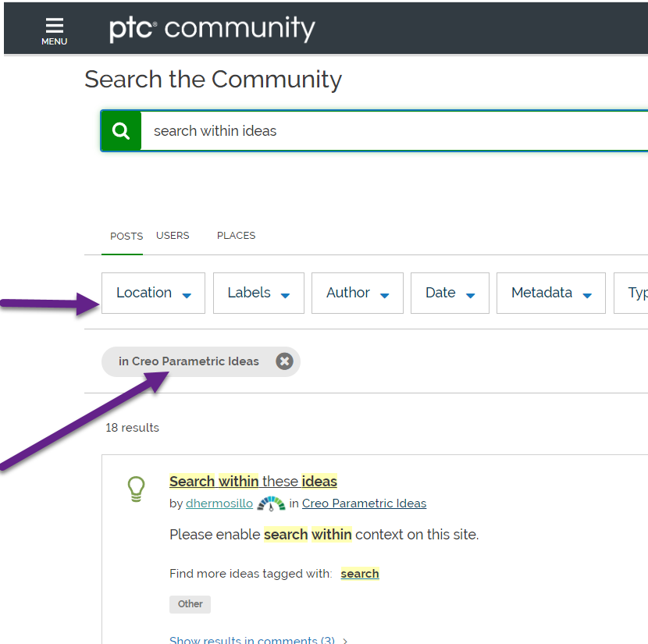The image size is (648, 644).
Task: Switch to the PLACES tab
Action: (x=237, y=236)
